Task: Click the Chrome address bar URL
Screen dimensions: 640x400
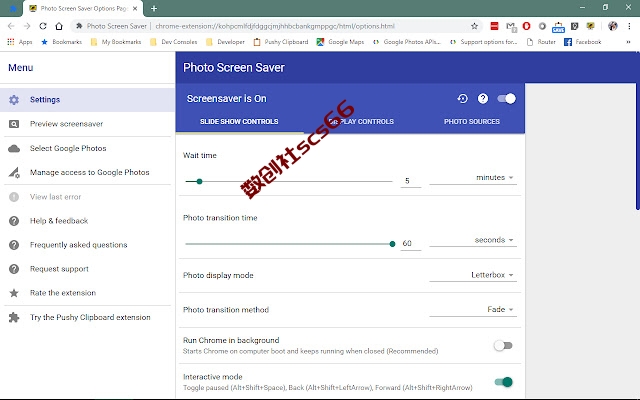Action: [275, 26]
